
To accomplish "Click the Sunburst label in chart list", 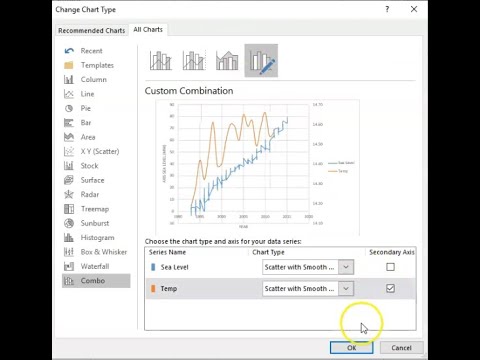I will click(95, 223).
